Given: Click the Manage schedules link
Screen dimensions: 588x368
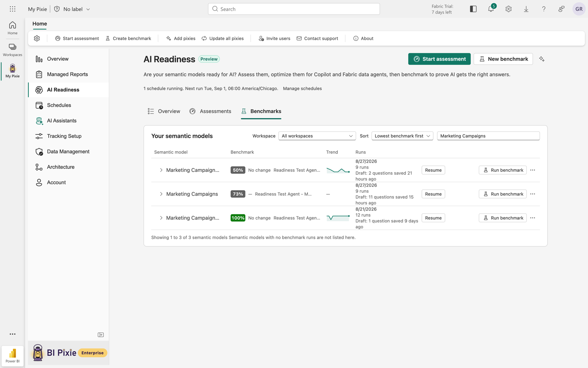Looking at the screenshot, I should pyautogui.click(x=302, y=88).
